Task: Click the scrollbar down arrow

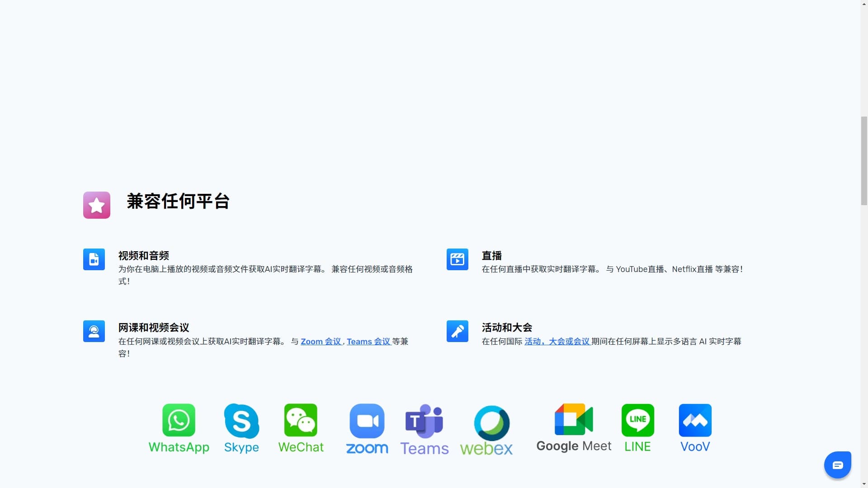Action: [864, 484]
